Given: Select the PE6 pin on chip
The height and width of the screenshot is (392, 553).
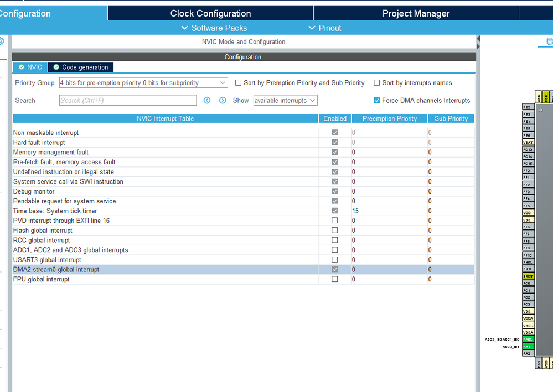Looking at the screenshot, I should click(x=528, y=135).
